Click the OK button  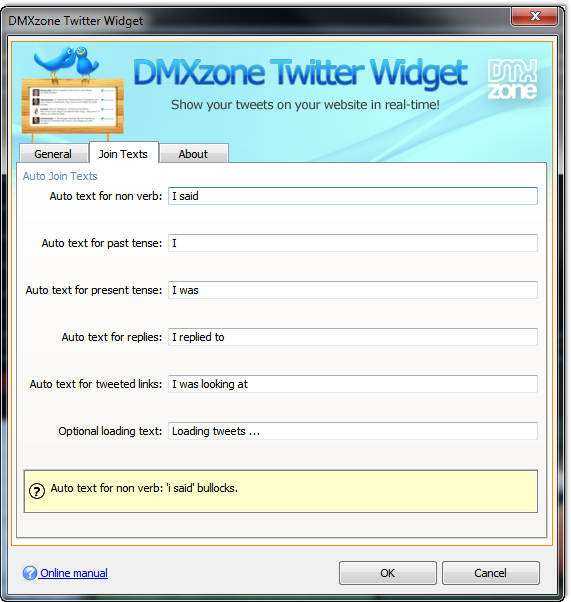click(387, 573)
